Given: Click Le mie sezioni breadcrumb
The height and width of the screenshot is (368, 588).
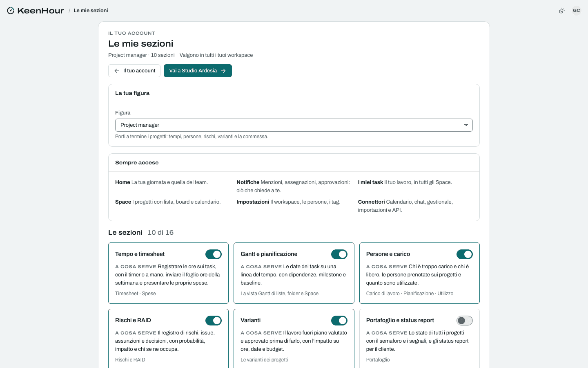Looking at the screenshot, I should (x=91, y=11).
